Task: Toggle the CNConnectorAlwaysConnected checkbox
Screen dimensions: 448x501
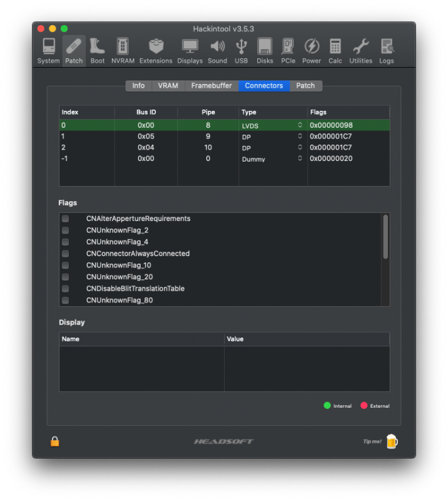Action: tap(65, 254)
